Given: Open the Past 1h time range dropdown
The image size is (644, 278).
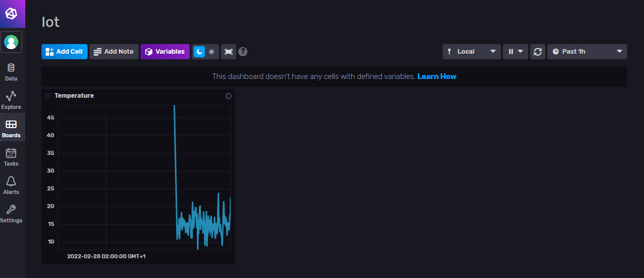Looking at the screenshot, I should pyautogui.click(x=587, y=52).
